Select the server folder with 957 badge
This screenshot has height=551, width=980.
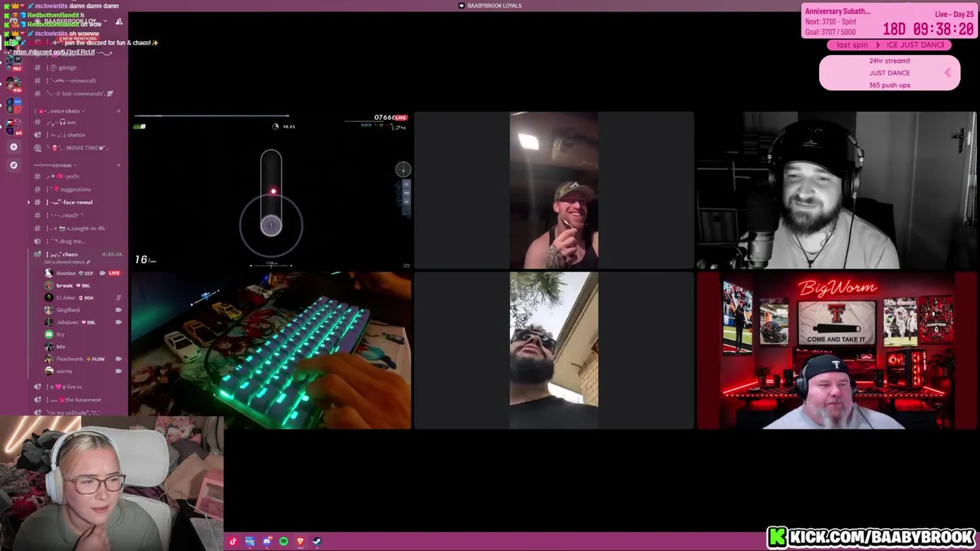(13, 64)
